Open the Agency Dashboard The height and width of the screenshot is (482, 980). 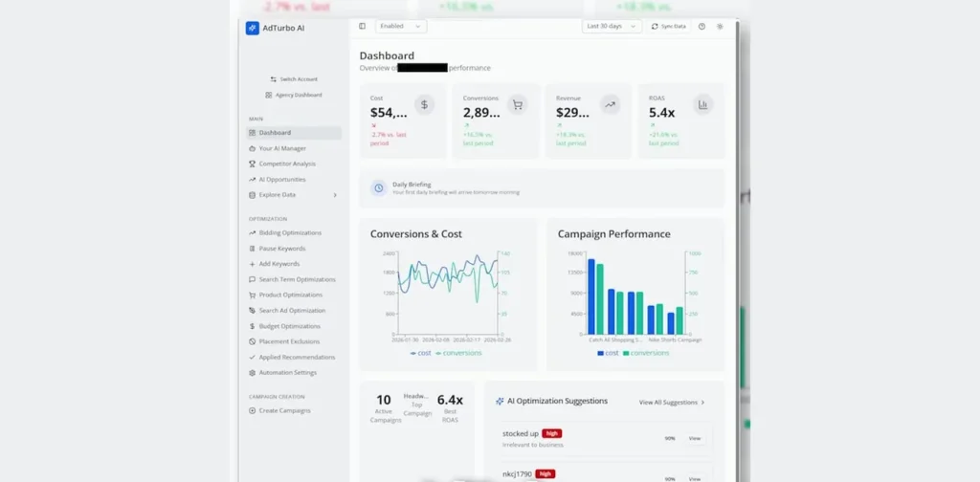[x=294, y=95]
